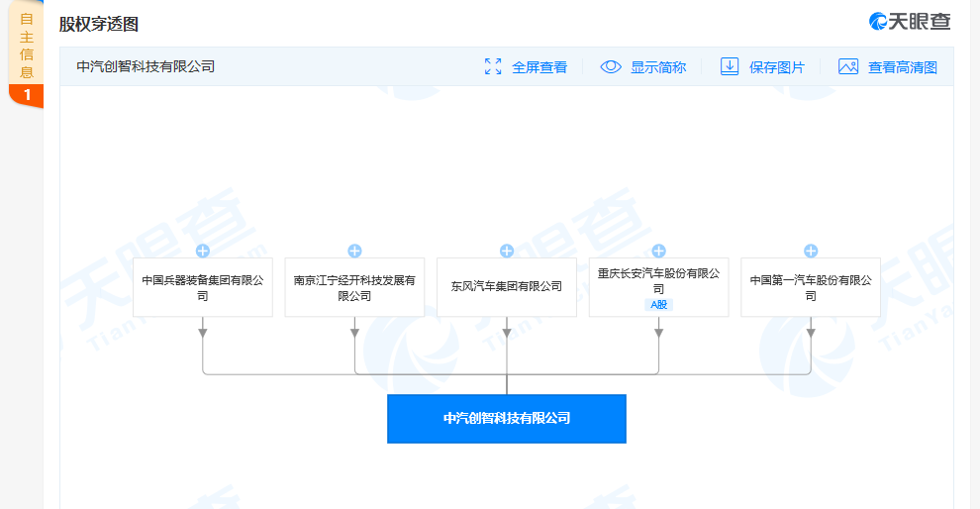Select 南京江宁经开科技发展有限公司 node box
This screenshot has width=980, height=509.
click(x=354, y=287)
